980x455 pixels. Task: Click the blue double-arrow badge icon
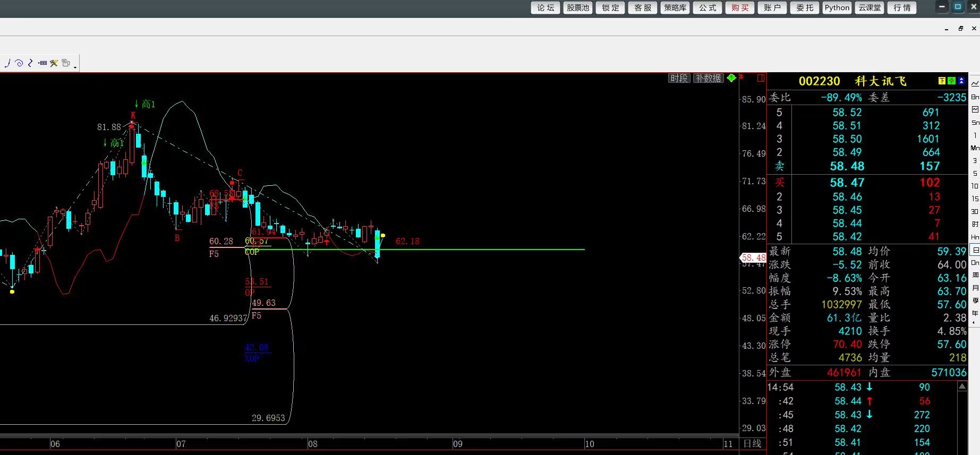click(961, 81)
